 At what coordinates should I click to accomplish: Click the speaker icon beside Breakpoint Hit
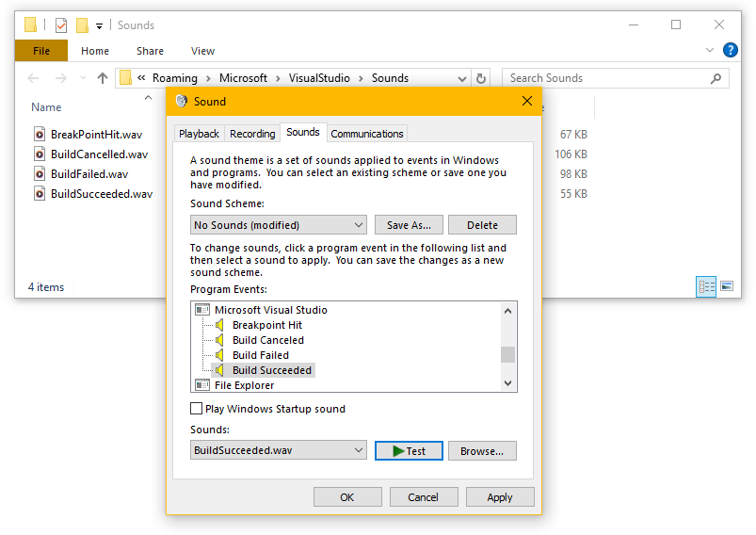[x=219, y=325]
